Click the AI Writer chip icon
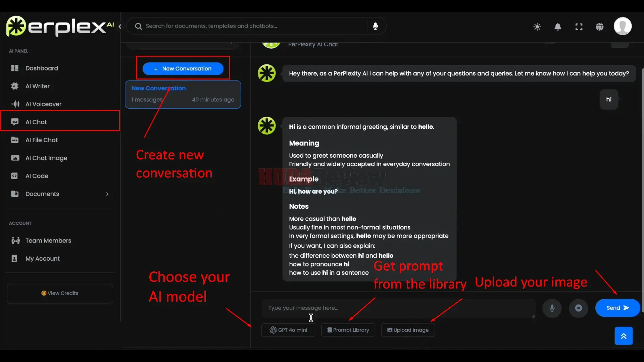The height and width of the screenshot is (362, 644). (15, 86)
